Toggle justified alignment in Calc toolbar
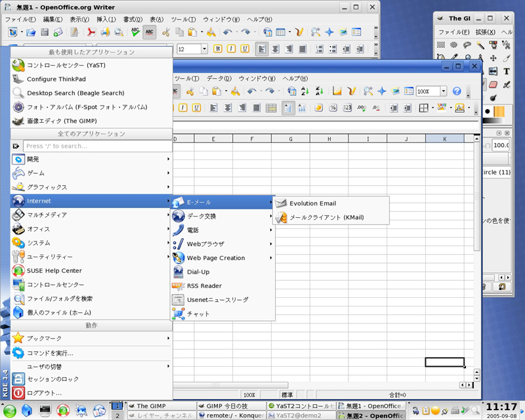The width and height of the screenshot is (525, 420). tap(256, 108)
